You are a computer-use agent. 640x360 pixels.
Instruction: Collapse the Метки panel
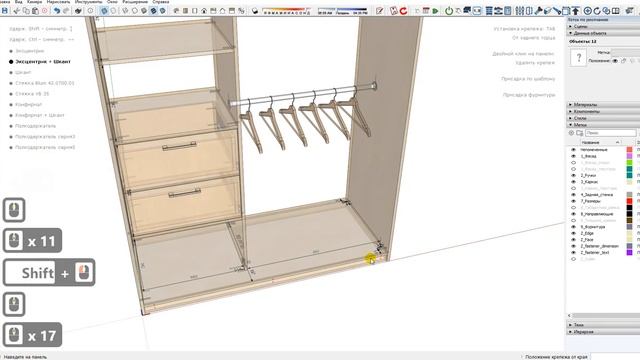pos(603,124)
